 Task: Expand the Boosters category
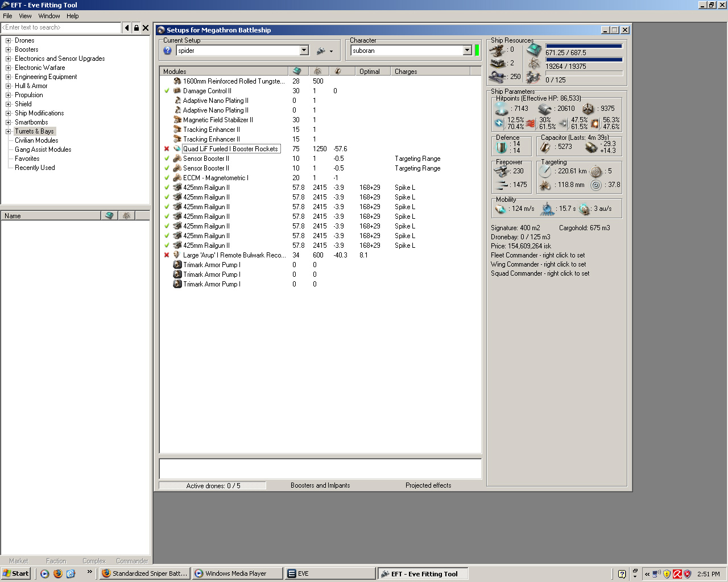tap(9, 50)
